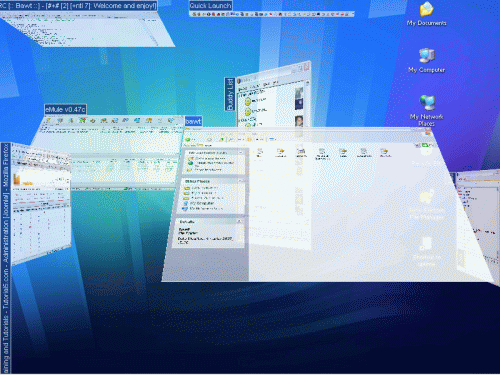
Task: Collapse the Details panel chevron
Action: [x=239, y=221]
